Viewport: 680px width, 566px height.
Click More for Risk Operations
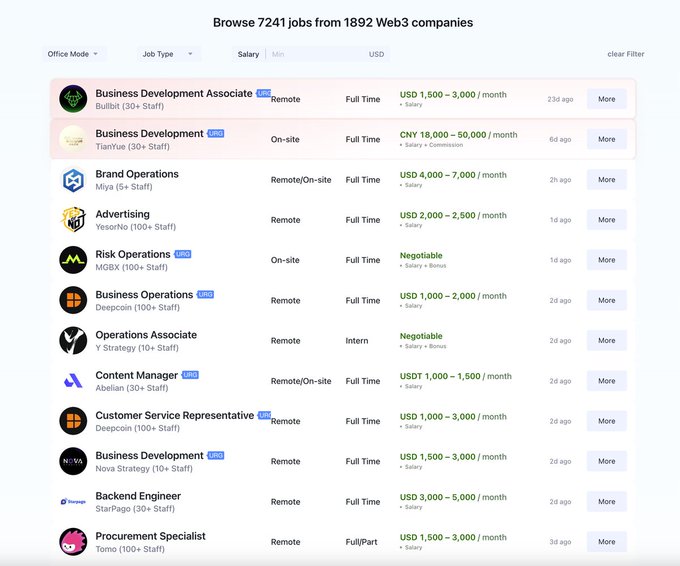(x=607, y=260)
